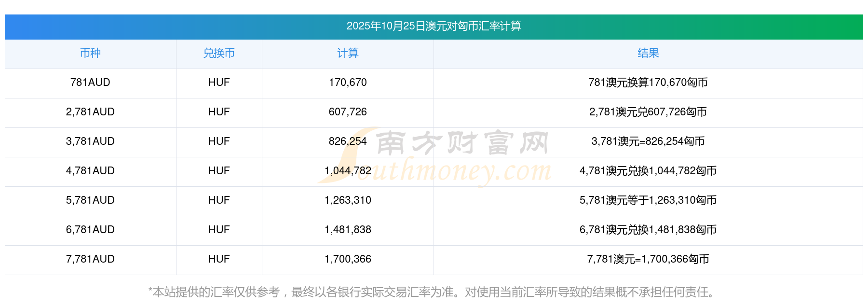Click the 1,263,310 calculated amount

pyautogui.click(x=348, y=200)
